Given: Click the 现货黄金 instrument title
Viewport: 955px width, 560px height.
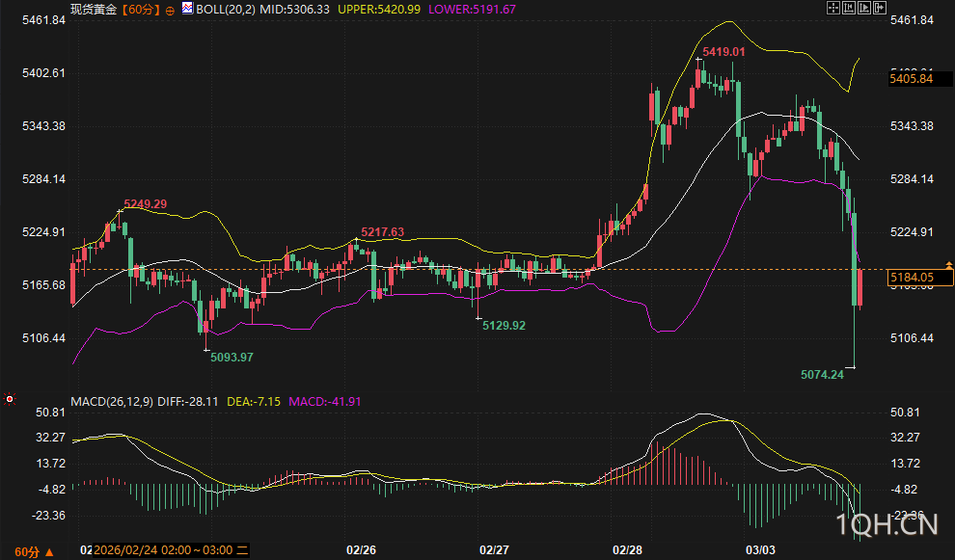Looking at the screenshot, I should [94, 9].
